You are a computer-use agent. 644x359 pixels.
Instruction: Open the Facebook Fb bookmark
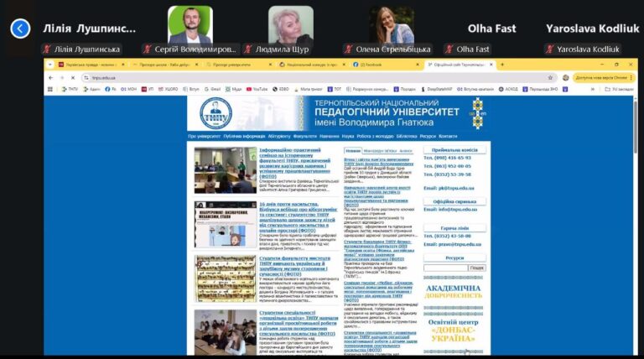[111, 89]
